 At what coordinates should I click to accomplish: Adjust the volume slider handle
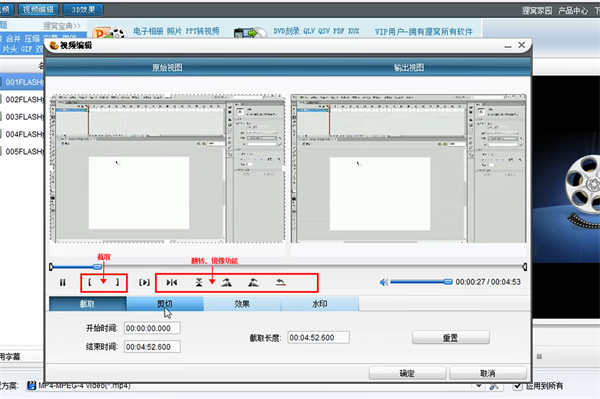click(448, 282)
